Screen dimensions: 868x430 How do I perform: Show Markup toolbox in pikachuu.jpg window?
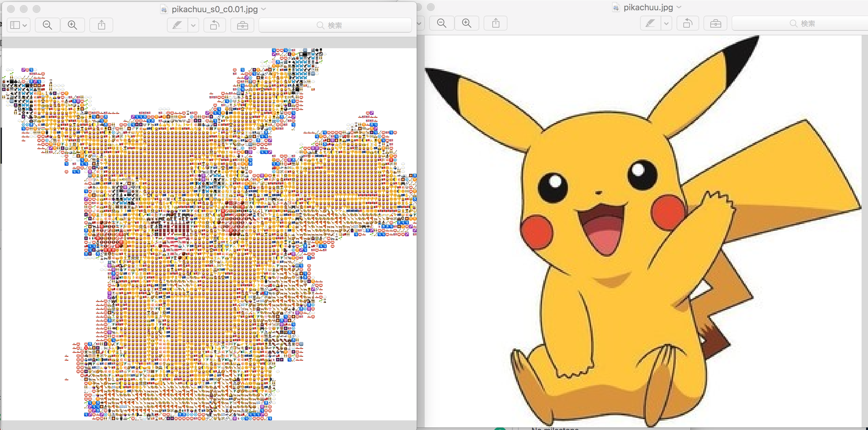pyautogui.click(x=715, y=23)
